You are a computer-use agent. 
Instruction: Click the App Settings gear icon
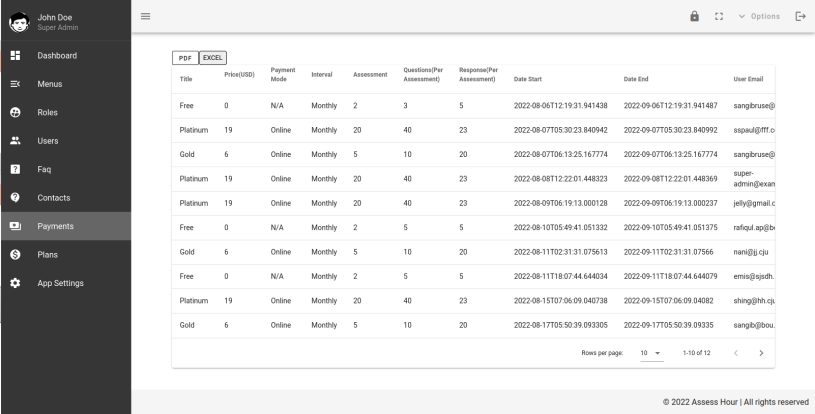click(x=15, y=283)
